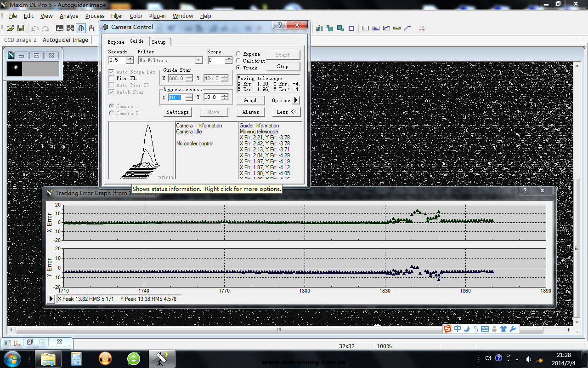This screenshot has height=368, width=588.
Task: Redo action via toolbar arrow
Action: click(x=45, y=29)
